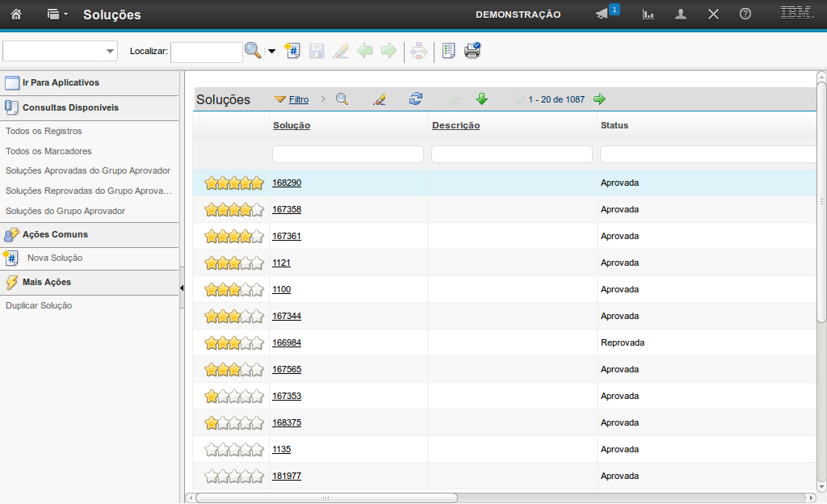Go to next page of solutions
Screen dimensions: 827x504
(x=599, y=99)
